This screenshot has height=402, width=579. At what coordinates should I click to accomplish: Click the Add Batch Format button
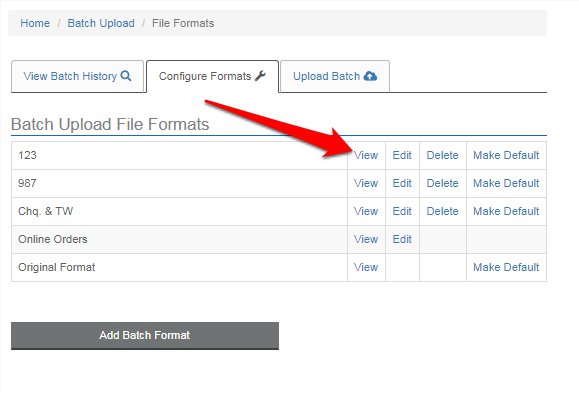(x=145, y=336)
